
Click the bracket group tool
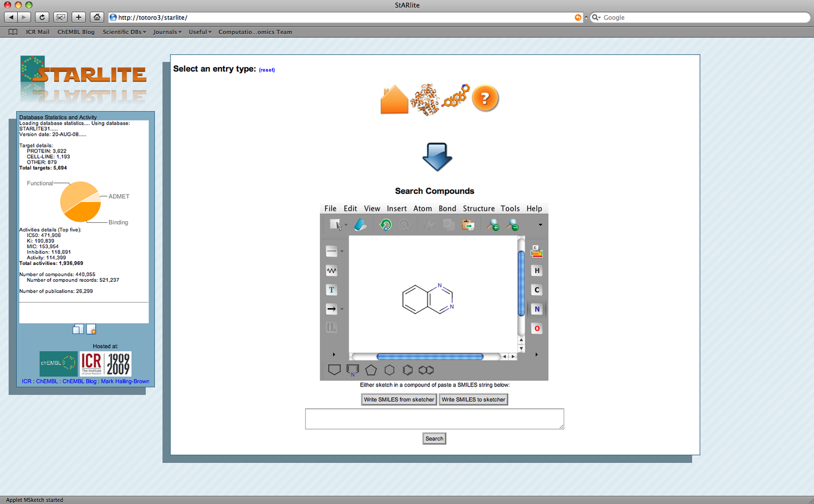pyautogui.click(x=332, y=328)
